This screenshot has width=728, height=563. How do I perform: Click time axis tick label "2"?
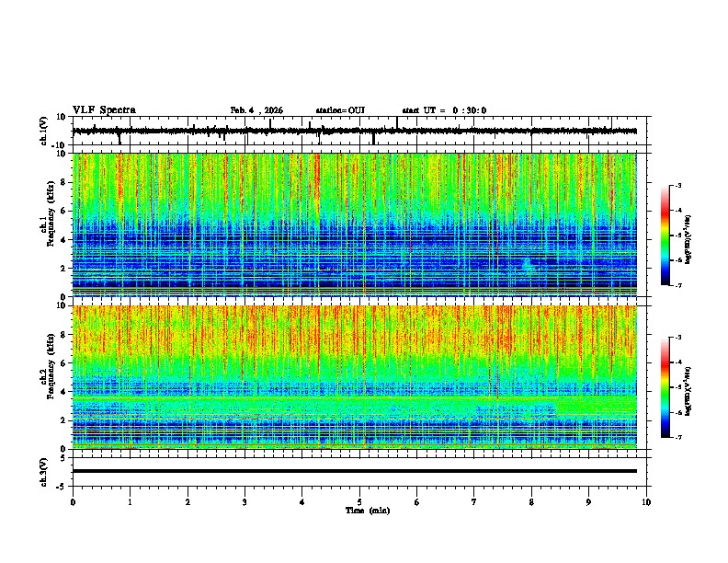pyautogui.click(x=188, y=502)
